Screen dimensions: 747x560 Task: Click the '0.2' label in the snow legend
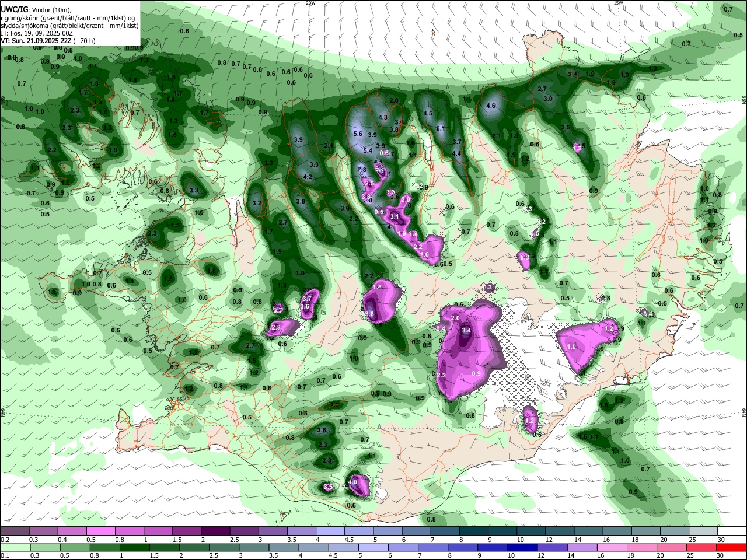tap(4, 540)
